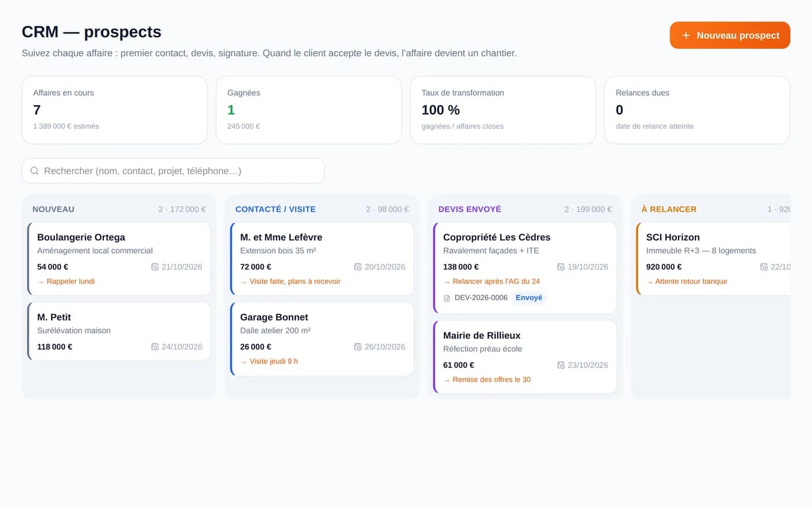The height and width of the screenshot is (508, 812).
Task: Click Surélévation maison project text
Action: pyautogui.click(x=74, y=330)
